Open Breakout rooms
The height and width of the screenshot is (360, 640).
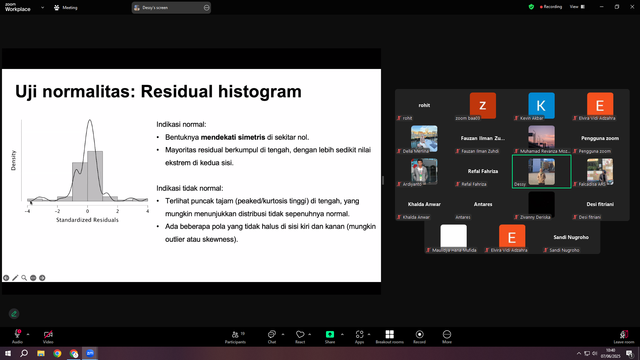389,337
